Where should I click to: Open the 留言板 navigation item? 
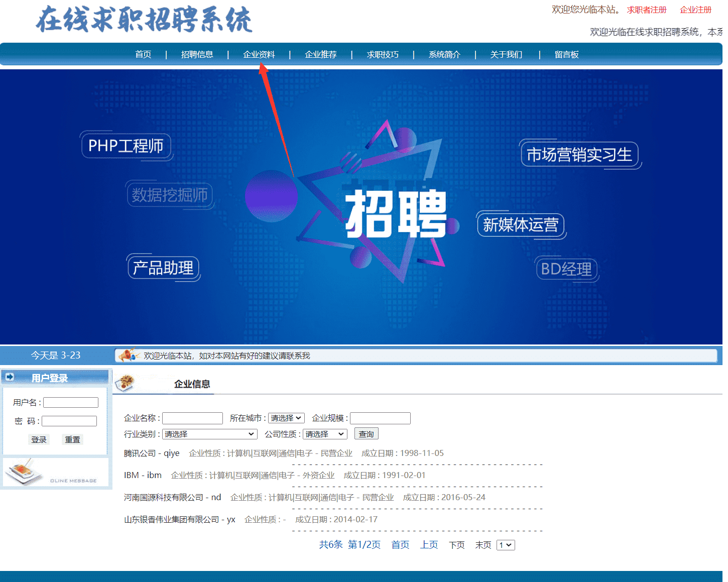click(566, 54)
